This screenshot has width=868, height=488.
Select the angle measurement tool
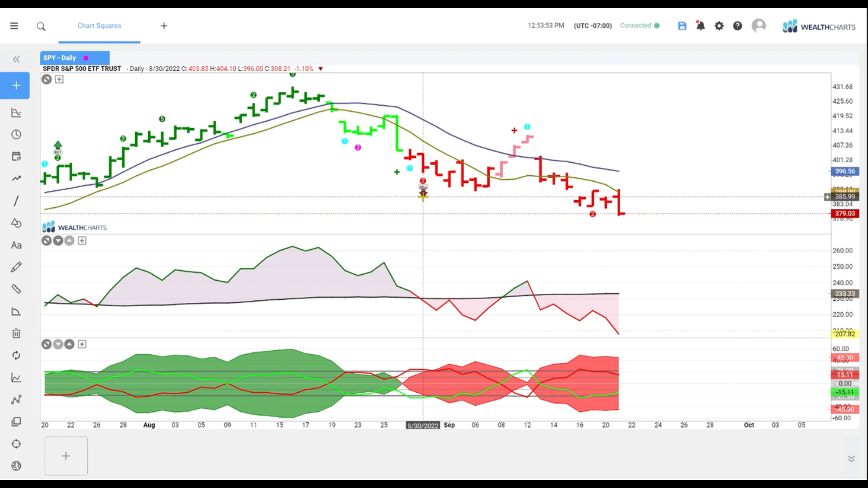click(x=16, y=311)
